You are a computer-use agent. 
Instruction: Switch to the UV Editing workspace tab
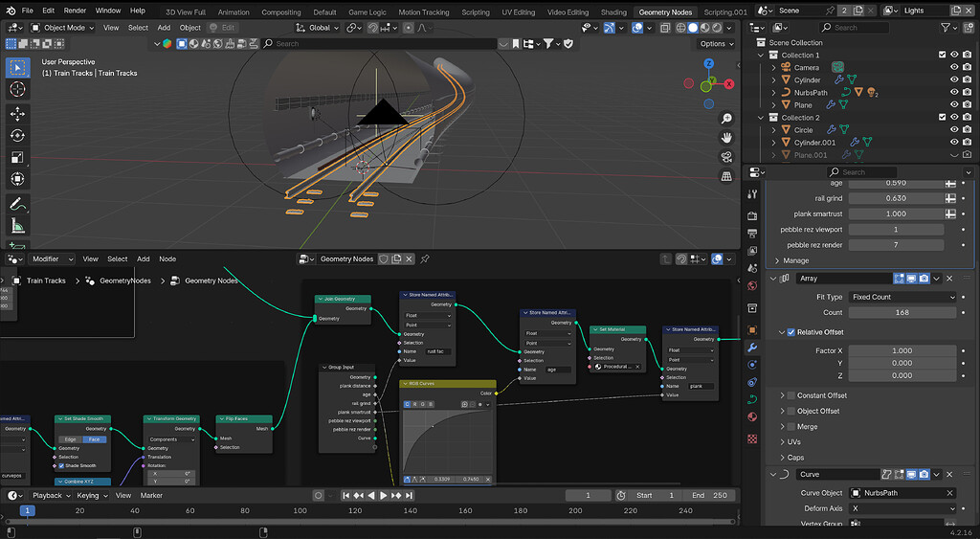[518, 11]
